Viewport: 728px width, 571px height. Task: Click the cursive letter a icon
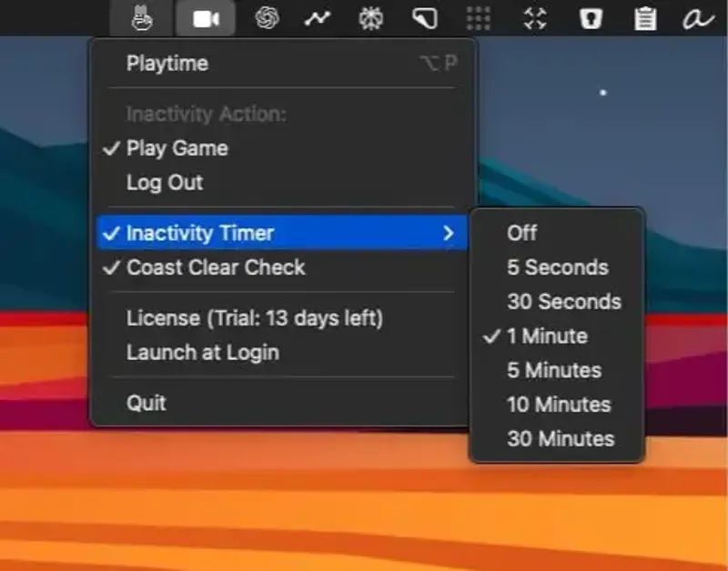click(x=697, y=17)
